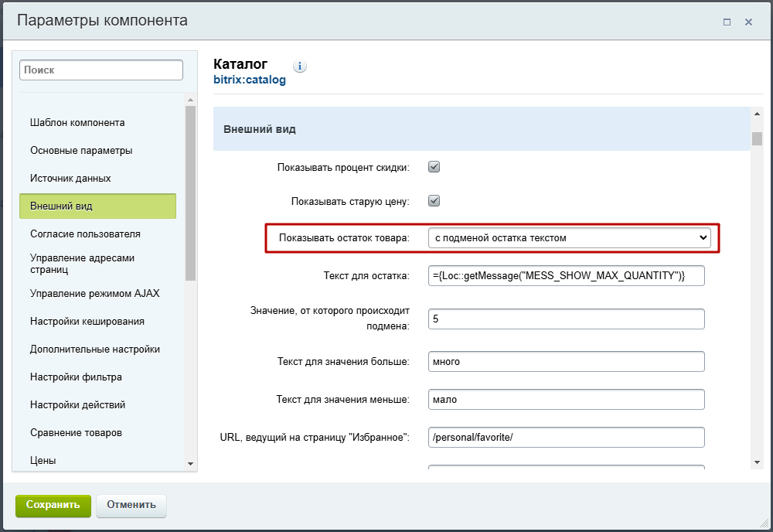Select Управление адресами страниц in sidebar
Screen dimensions: 773x532
pos(83,264)
